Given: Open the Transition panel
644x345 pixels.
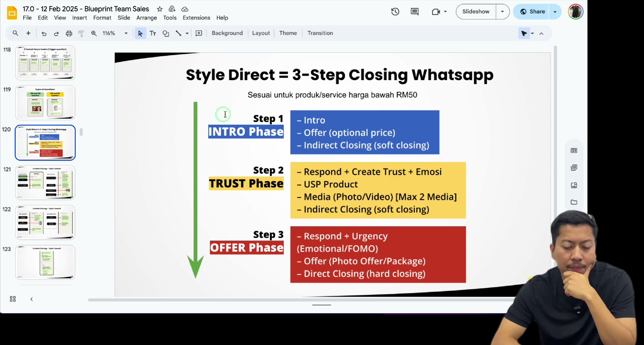Looking at the screenshot, I should (320, 33).
